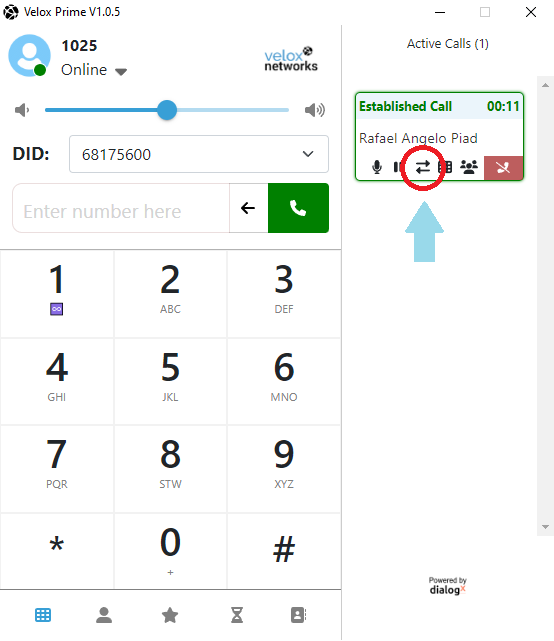Screen dimensions: 554x641
Task: Expand the Online status dropdown
Action: click(121, 72)
